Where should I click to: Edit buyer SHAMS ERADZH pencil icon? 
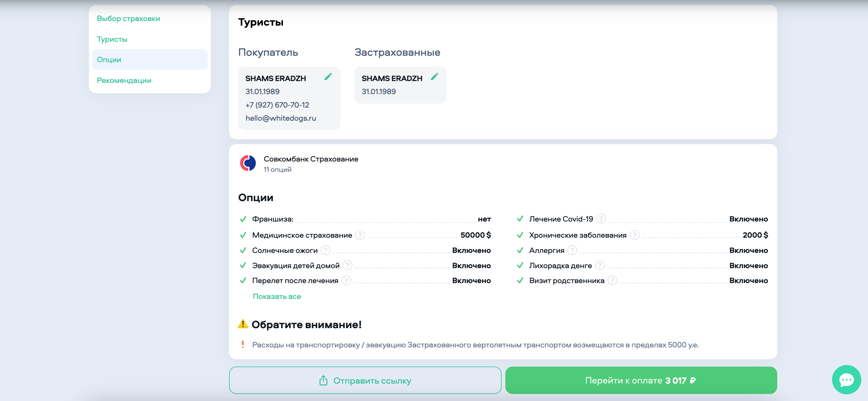tap(328, 77)
